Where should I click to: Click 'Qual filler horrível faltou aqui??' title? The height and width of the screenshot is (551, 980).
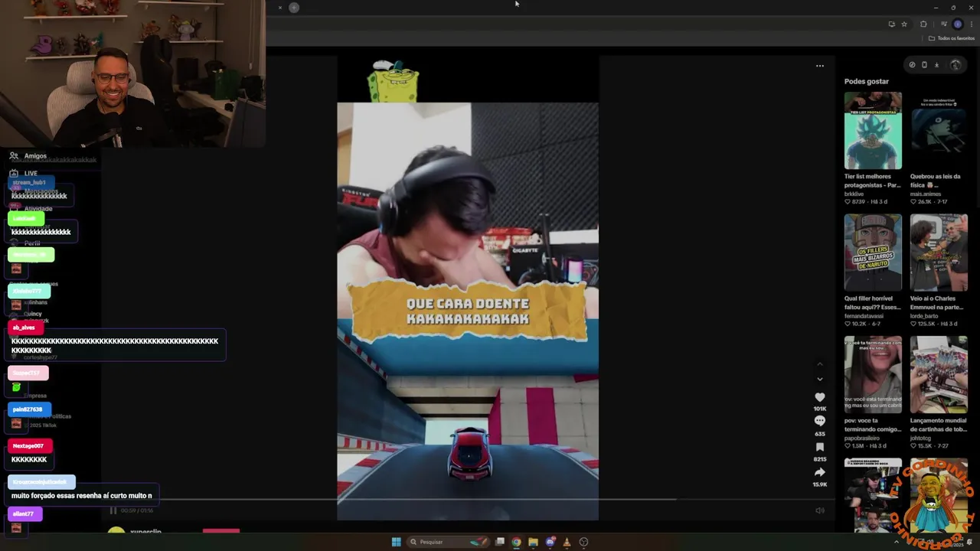pos(873,303)
